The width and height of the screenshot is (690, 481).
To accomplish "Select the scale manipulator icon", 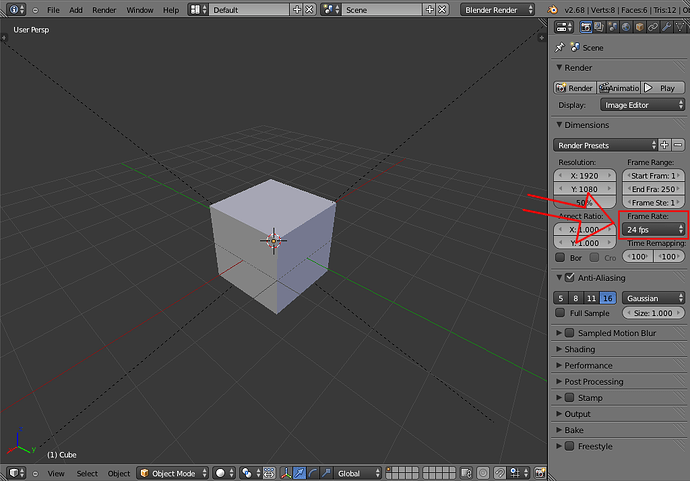I will pyautogui.click(x=326, y=473).
